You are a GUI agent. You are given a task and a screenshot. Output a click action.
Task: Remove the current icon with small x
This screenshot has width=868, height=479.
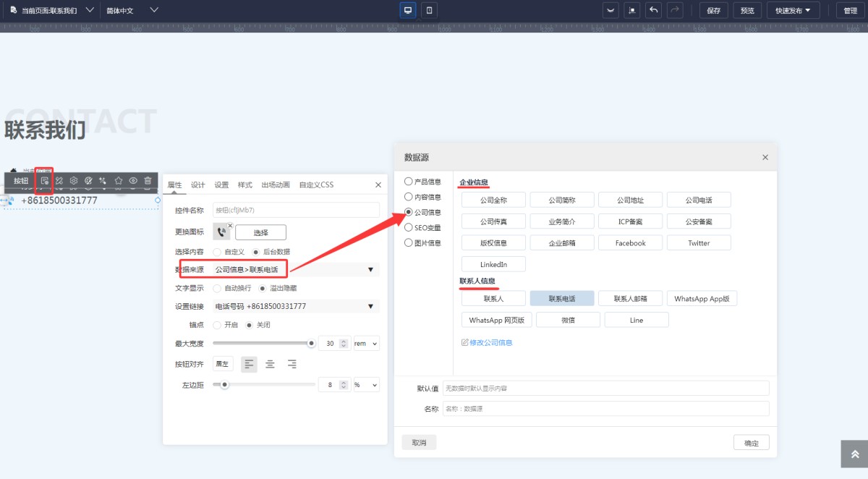coord(230,225)
